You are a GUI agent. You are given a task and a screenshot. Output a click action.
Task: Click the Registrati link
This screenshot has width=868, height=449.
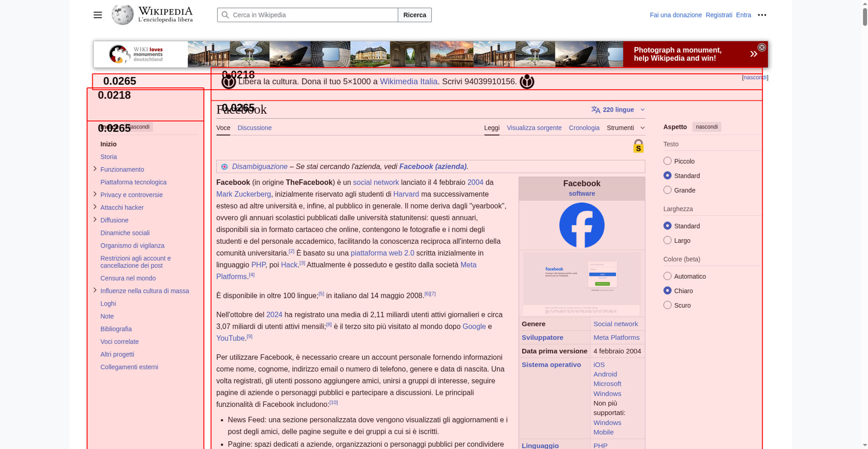(x=719, y=15)
